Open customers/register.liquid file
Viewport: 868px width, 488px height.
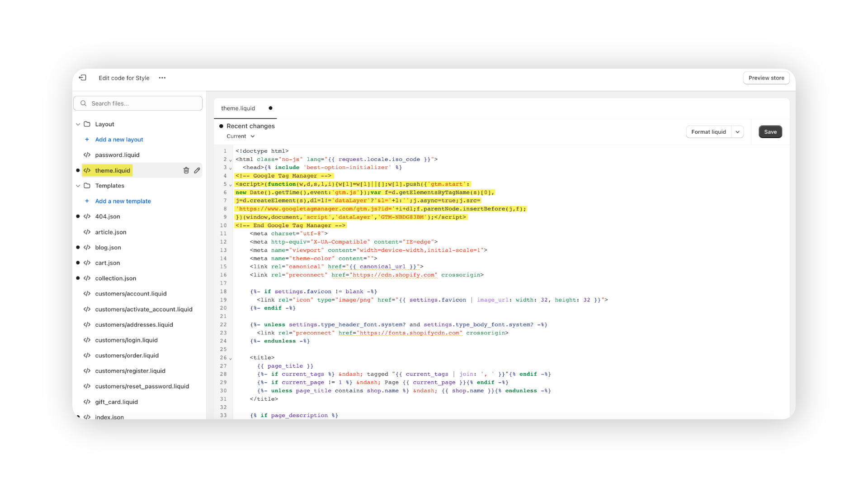click(130, 371)
